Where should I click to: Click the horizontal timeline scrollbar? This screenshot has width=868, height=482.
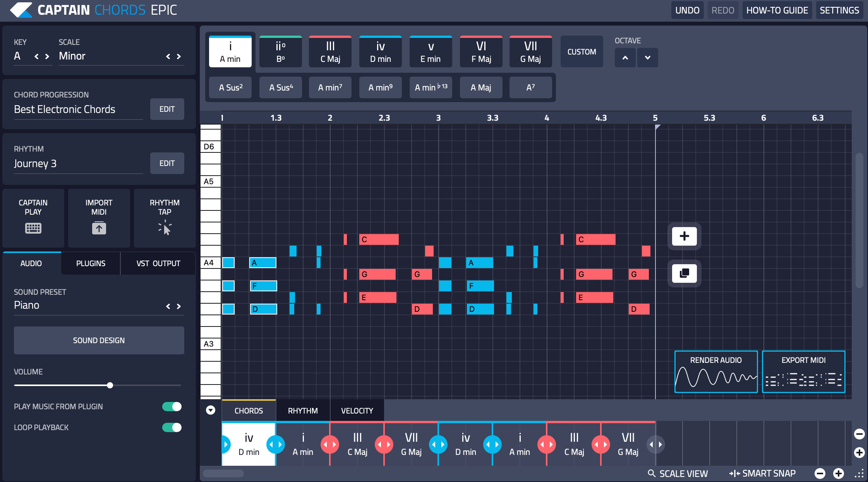click(223, 473)
